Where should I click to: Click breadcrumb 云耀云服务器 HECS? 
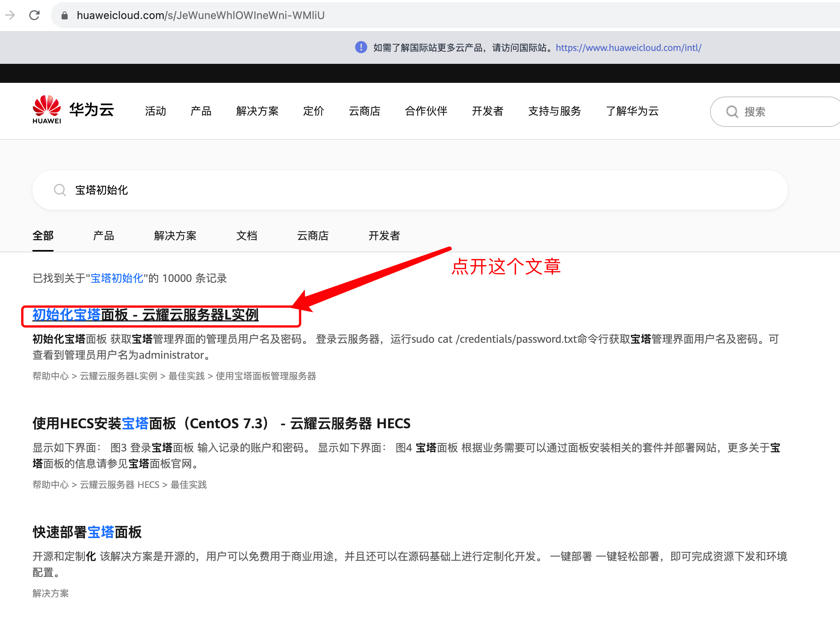(120, 485)
